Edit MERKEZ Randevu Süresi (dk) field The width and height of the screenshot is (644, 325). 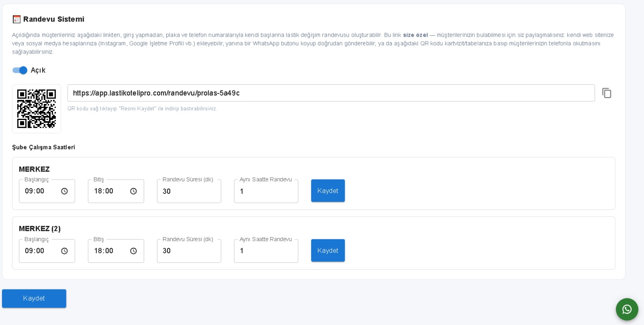[189, 191]
